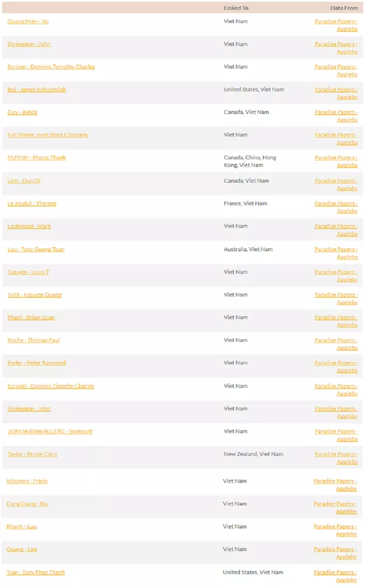
Task: Select the HUYNH - Phong Thanh entry
Action: (36, 158)
